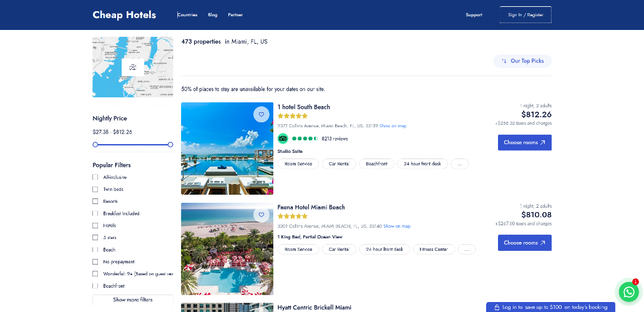This screenshot has width=644, height=312.
Task: Choose rooms for Faena Hotel Miami Beach
Action: (524, 243)
